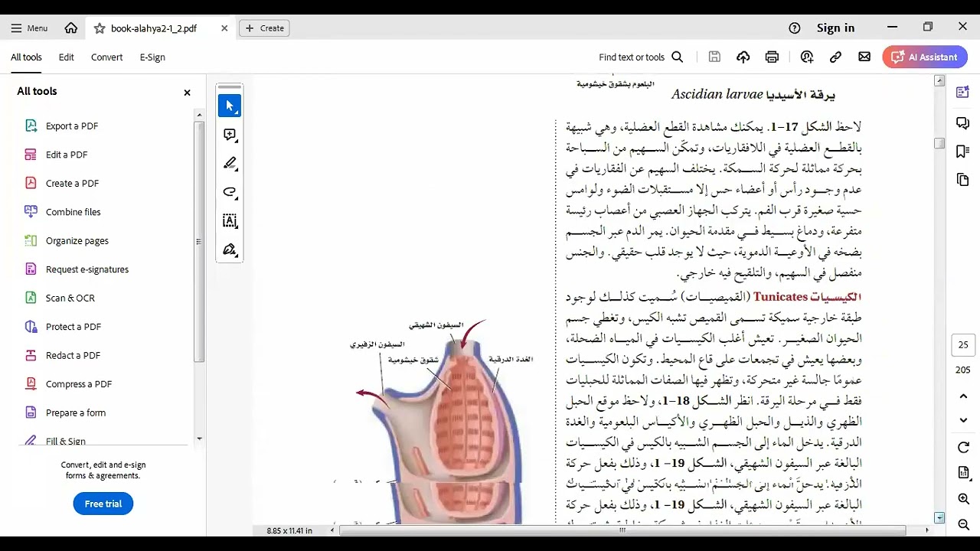Pick the Add text box tool
Viewport: 980px width, 551px height.
point(230,221)
